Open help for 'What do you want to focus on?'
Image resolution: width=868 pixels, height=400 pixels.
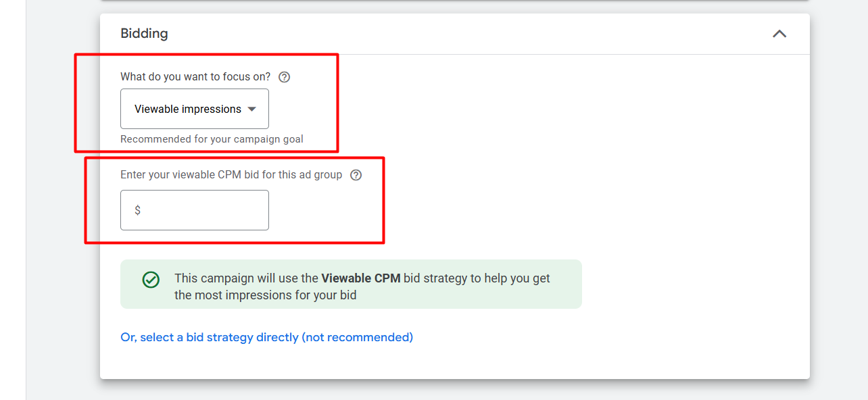[285, 77]
